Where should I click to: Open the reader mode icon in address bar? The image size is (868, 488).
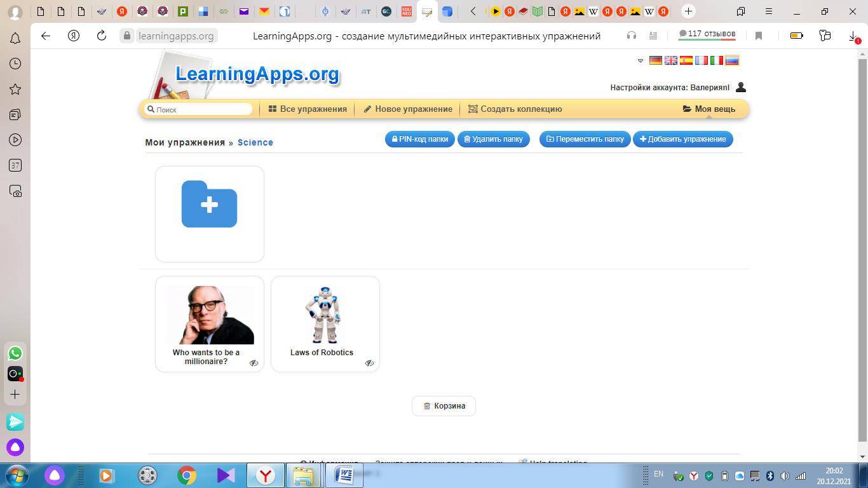(653, 36)
